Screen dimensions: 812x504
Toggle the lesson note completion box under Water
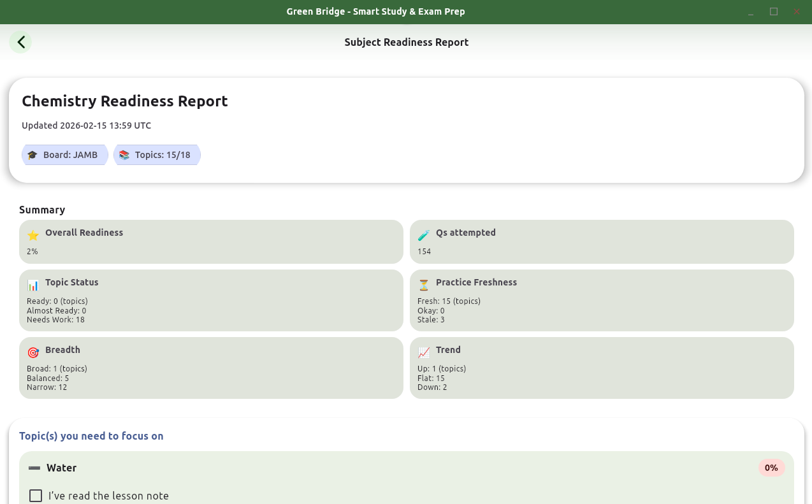point(35,495)
